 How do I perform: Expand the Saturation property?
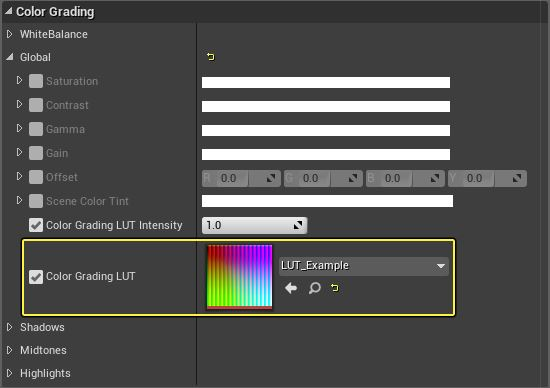19,80
